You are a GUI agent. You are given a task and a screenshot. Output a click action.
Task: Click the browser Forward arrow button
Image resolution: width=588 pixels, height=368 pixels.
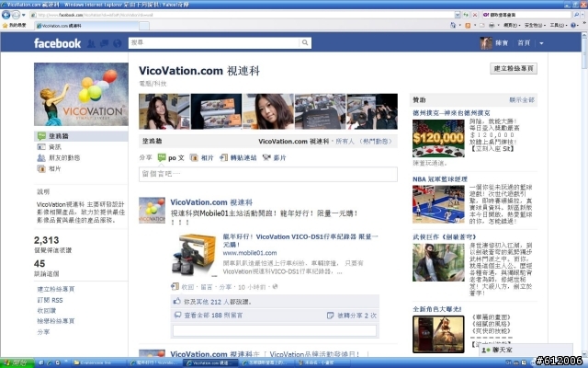[x=16, y=15]
